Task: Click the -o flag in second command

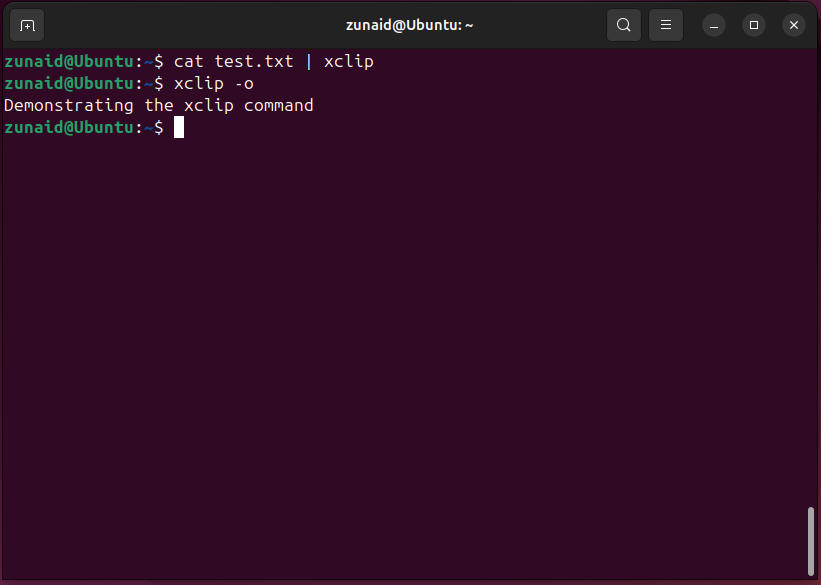Action: click(x=244, y=84)
